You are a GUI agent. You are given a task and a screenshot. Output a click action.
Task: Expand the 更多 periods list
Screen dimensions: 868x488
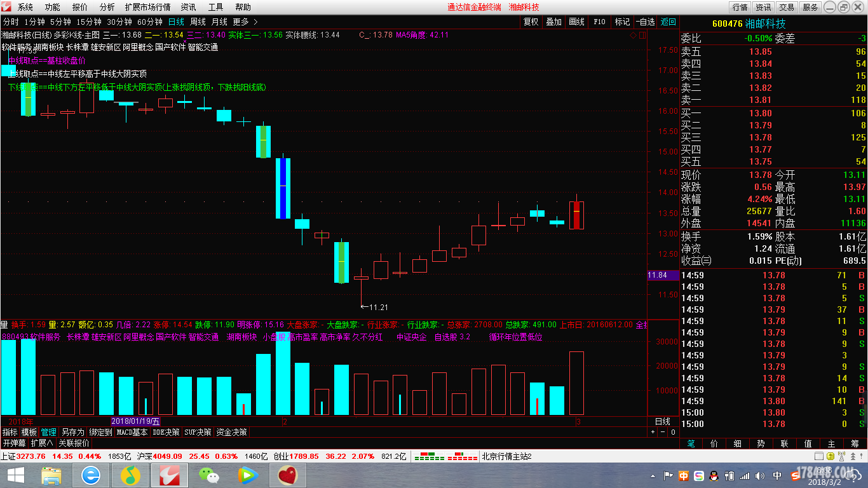click(245, 22)
